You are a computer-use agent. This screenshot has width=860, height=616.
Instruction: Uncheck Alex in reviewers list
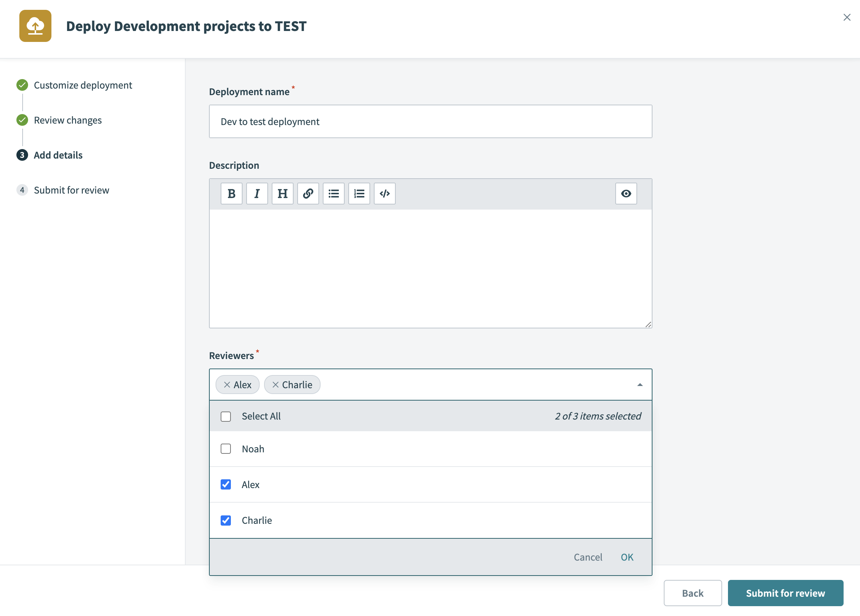click(x=226, y=484)
